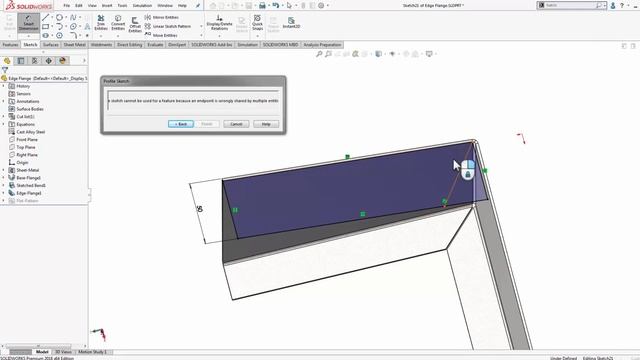640x360 pixels.
Task: Select the Line sketch tool
Action: 45,17
